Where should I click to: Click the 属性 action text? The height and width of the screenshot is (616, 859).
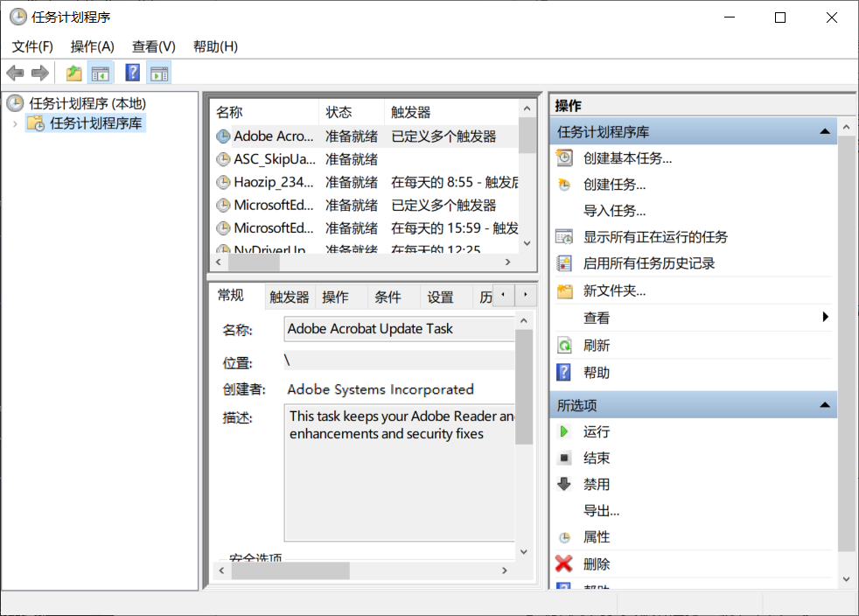[597, 537]
